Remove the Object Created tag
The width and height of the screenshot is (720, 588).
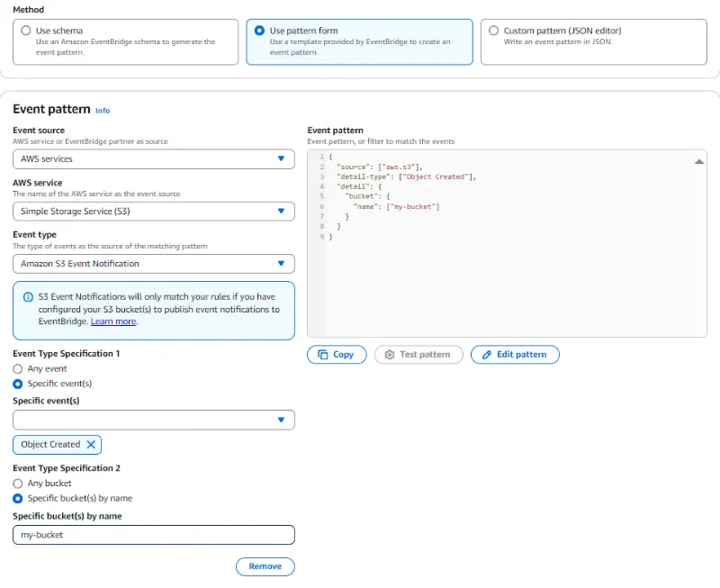pos(91,445)
